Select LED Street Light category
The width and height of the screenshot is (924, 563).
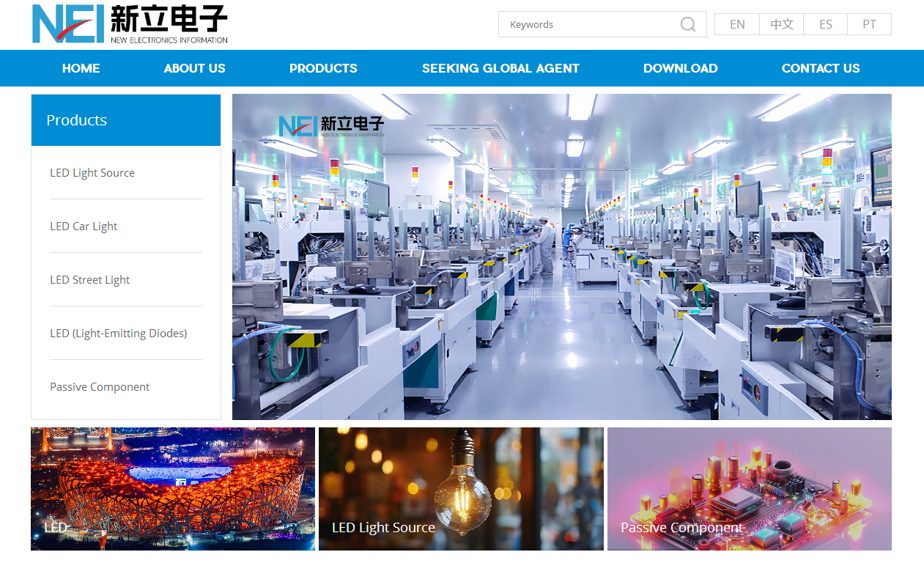[x=89, y=279]
